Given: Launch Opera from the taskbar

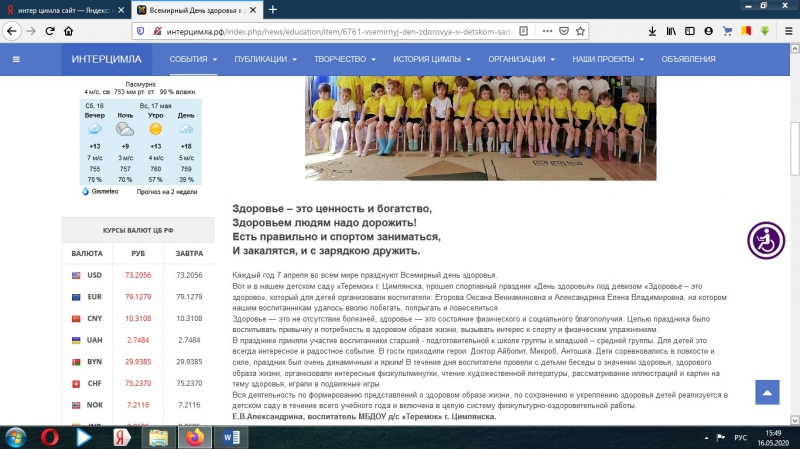Looking at the screenshot, I should 49,437.
